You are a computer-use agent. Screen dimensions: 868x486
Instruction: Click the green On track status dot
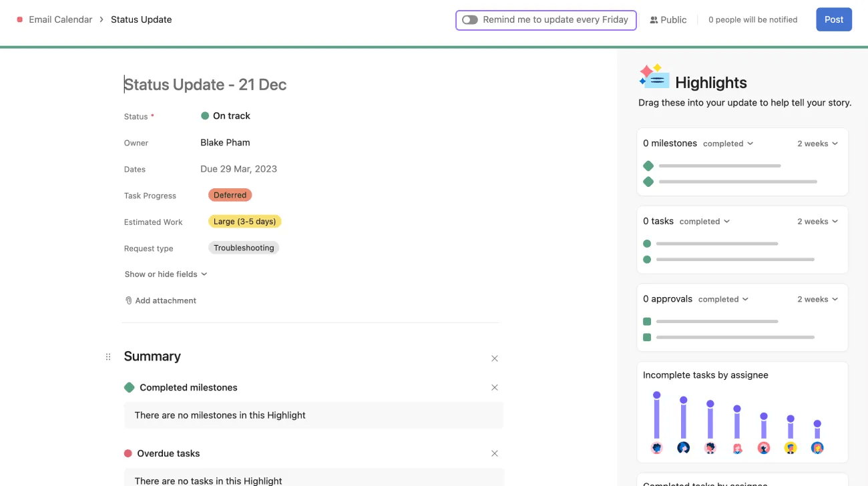[204, 115]
